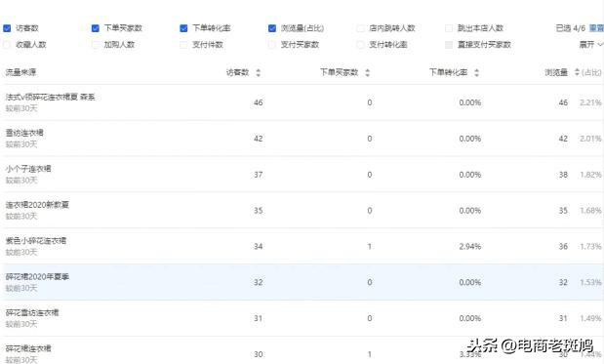Tick the 加购人数 checkbox
Screen dimensions: 604x364
click(96, 45)
